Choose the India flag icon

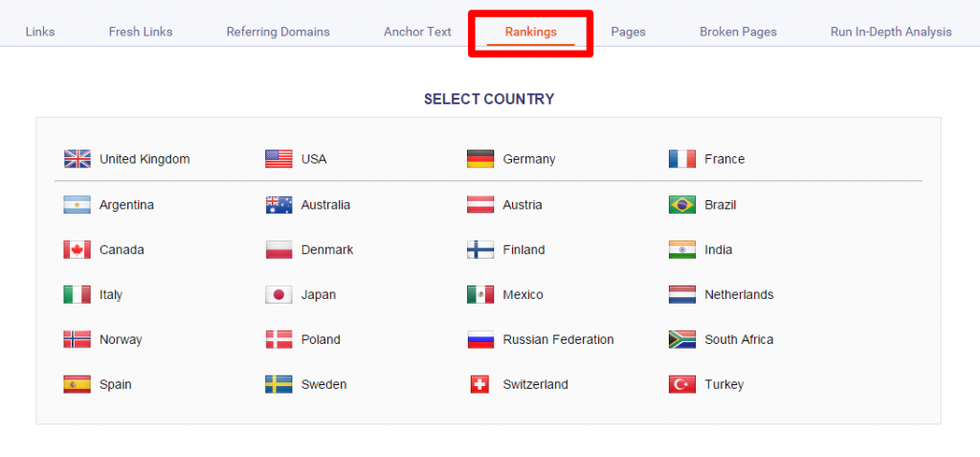click(x=682, y=250)
